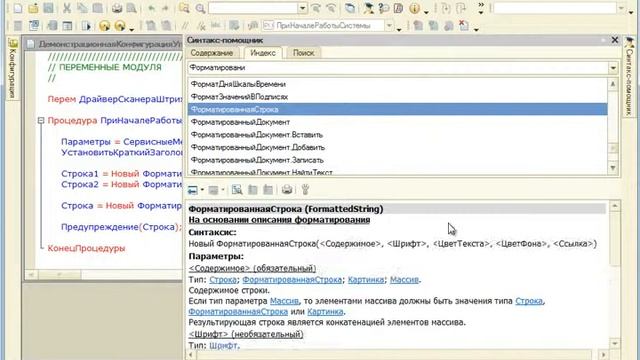Click the КонецПроцедуры keyword in code
640x360 pixels.
click(87, 248)
